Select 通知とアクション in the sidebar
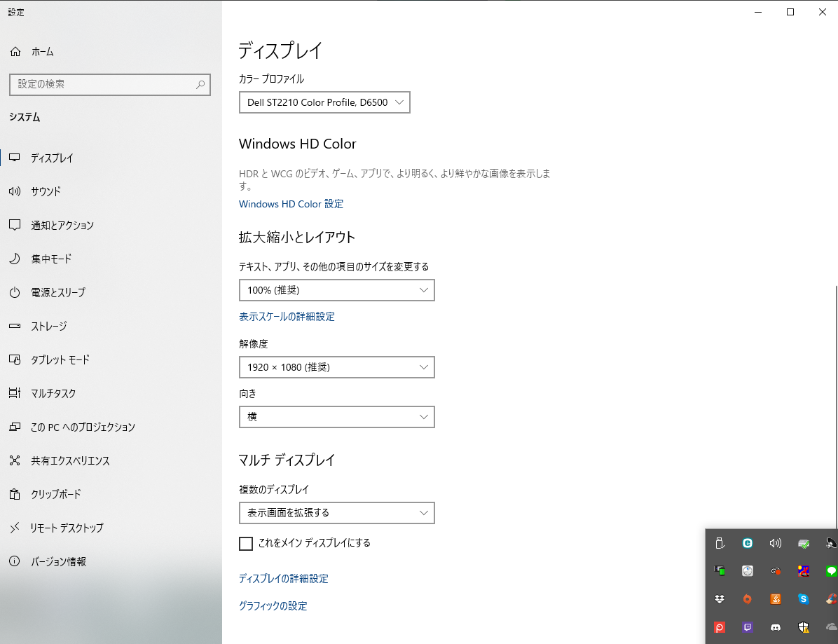Screen dimensions: 838x644 coord(62,225)
